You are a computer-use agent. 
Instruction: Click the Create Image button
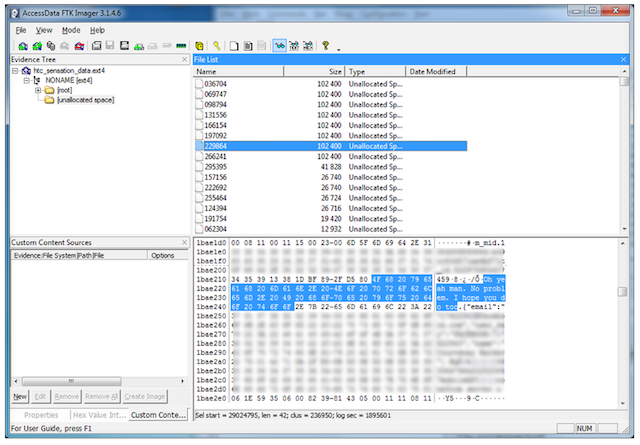144,396
